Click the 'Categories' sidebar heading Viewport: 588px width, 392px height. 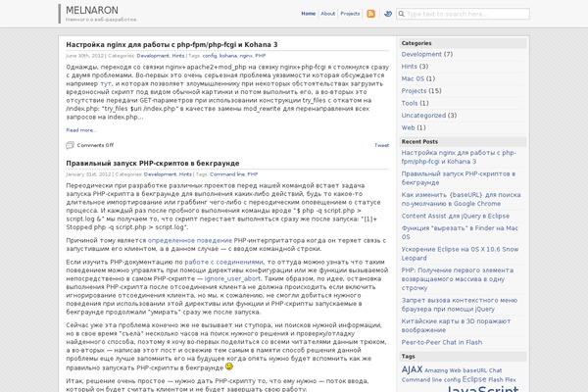point(416,43)
